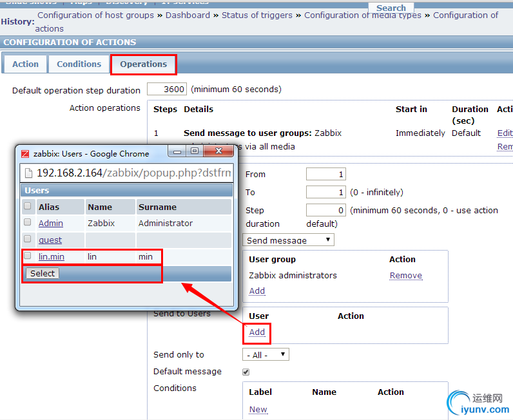Viewport: 513px width, 420px height.
Task: Click Add under Send to Users
Action: [257, 332]
